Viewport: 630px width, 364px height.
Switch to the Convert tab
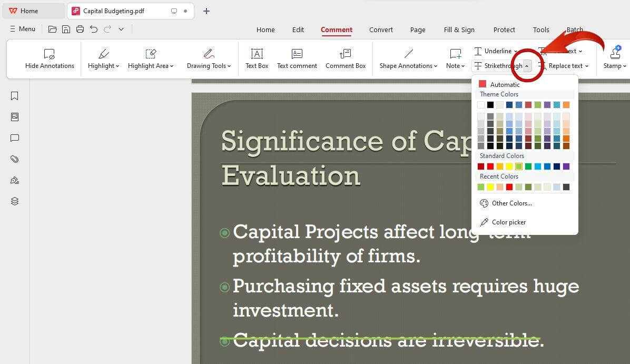point(381,29)
